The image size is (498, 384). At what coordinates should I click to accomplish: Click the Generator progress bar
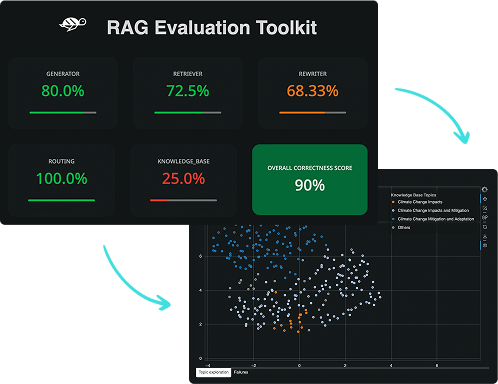pos(63,113)
